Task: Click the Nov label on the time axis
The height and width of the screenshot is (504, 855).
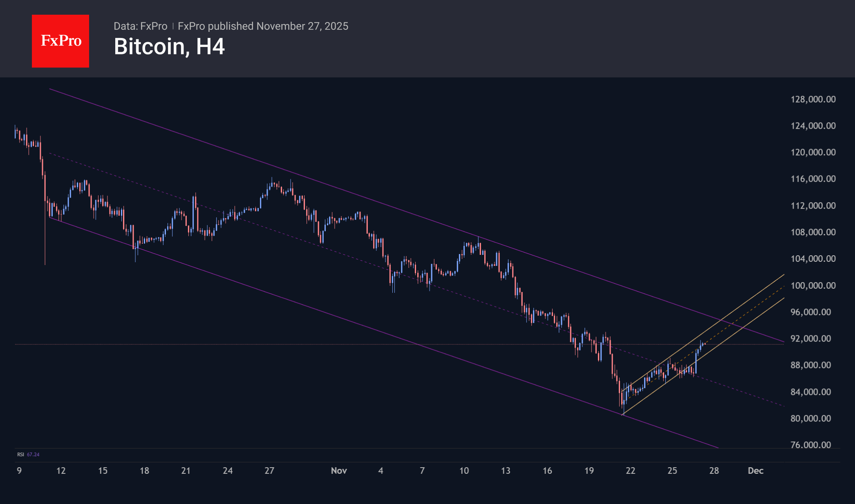Action: coord(339,471)
